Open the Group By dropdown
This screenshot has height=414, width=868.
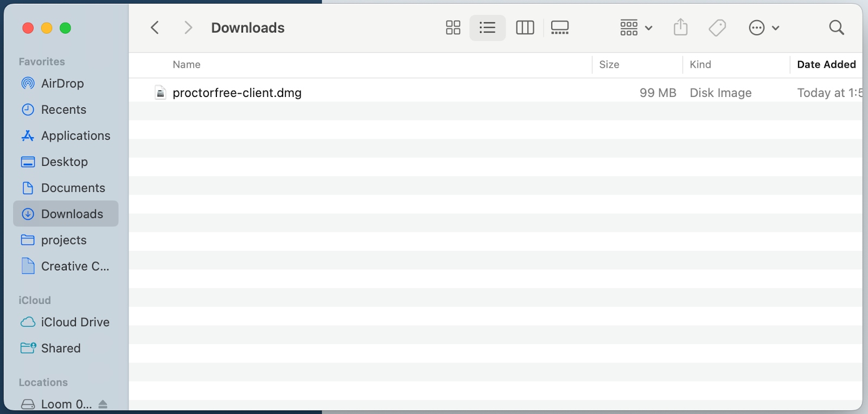tap(636, 28)
